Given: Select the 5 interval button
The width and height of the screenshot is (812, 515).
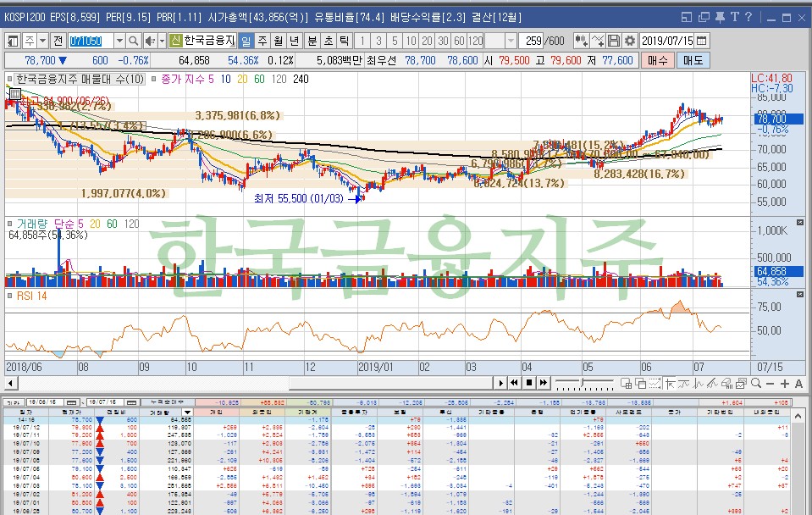Looking at the screenshot, I should click(395, 41).
